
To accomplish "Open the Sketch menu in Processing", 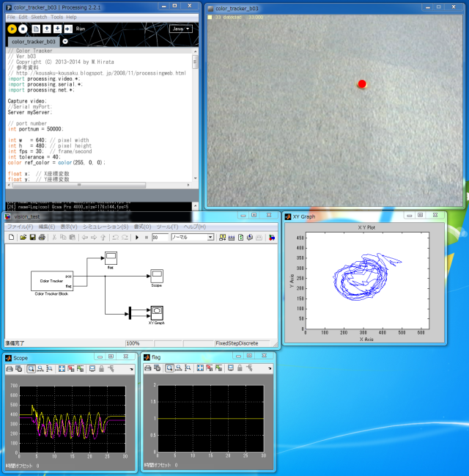I will 39,17.
